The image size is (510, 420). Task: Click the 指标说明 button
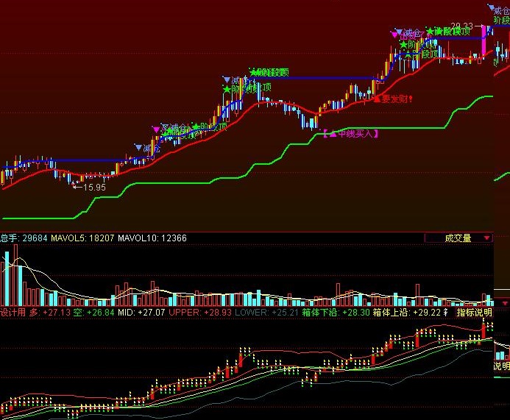(x=474, y=313)
